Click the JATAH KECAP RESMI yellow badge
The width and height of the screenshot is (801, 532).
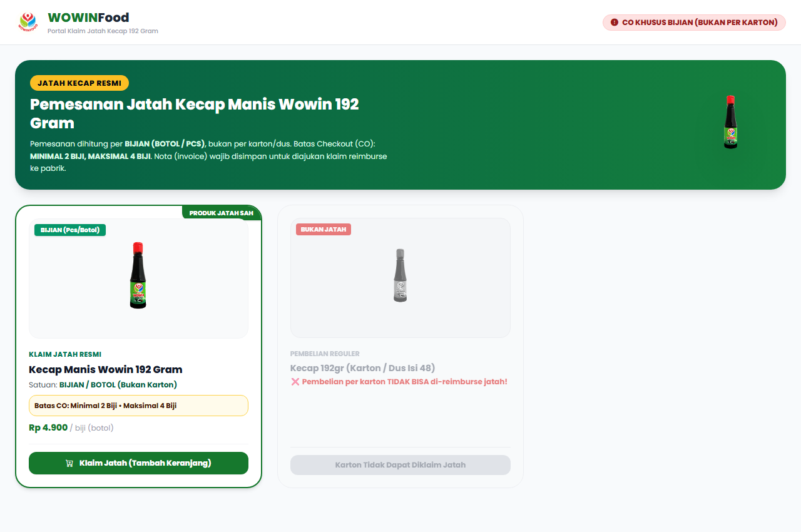(79, 83)
